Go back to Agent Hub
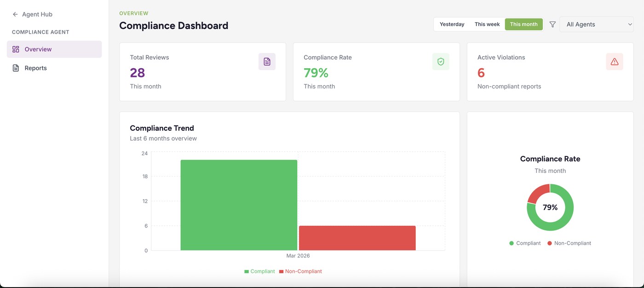The image size is (644, 288). pyautogui.click(x=32, y=14)
